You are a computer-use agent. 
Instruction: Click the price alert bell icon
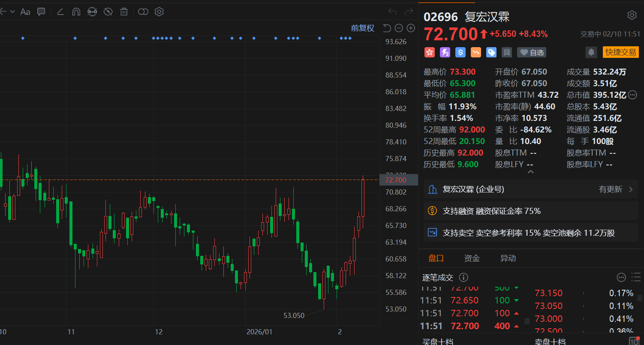(591, 52)
